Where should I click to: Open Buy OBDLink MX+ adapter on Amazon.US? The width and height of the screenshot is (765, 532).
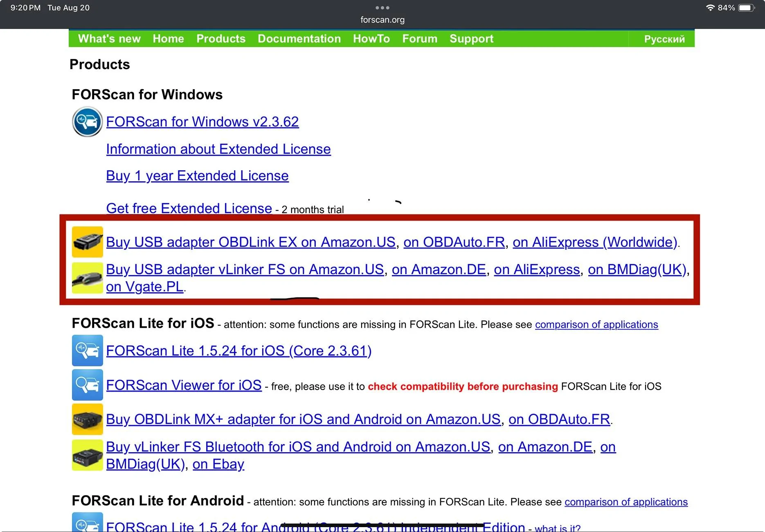tap(303, 419)
